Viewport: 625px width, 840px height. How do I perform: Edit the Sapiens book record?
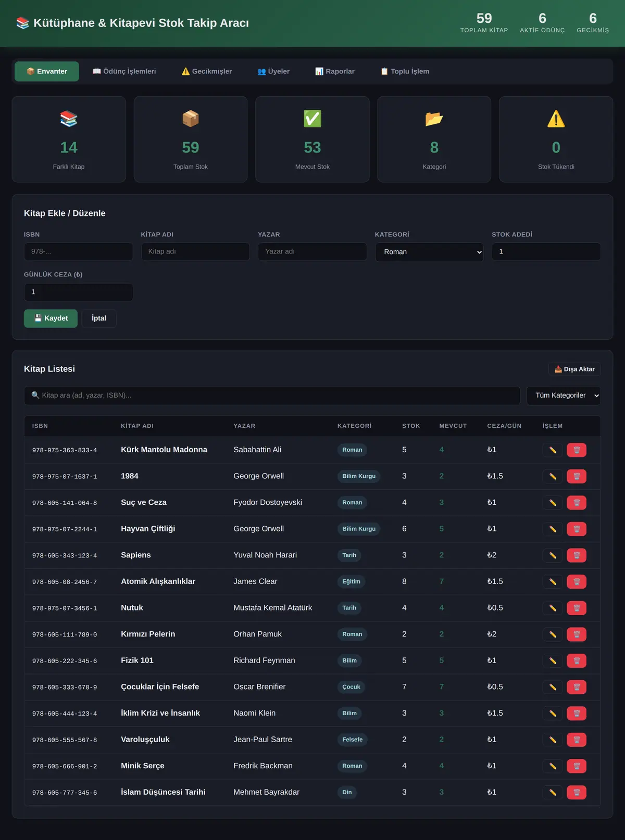point(553,555)
